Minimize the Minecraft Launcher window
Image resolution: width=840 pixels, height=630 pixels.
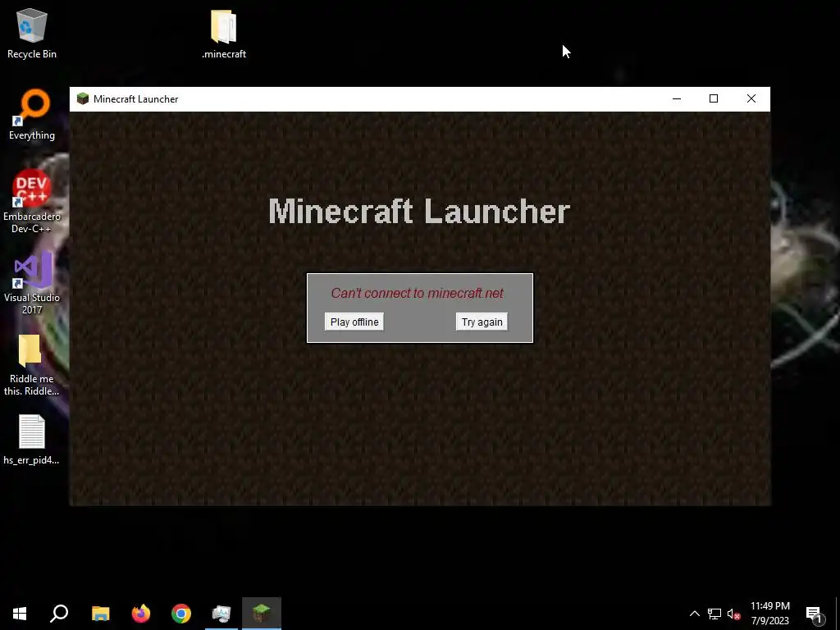coord(677,98)
